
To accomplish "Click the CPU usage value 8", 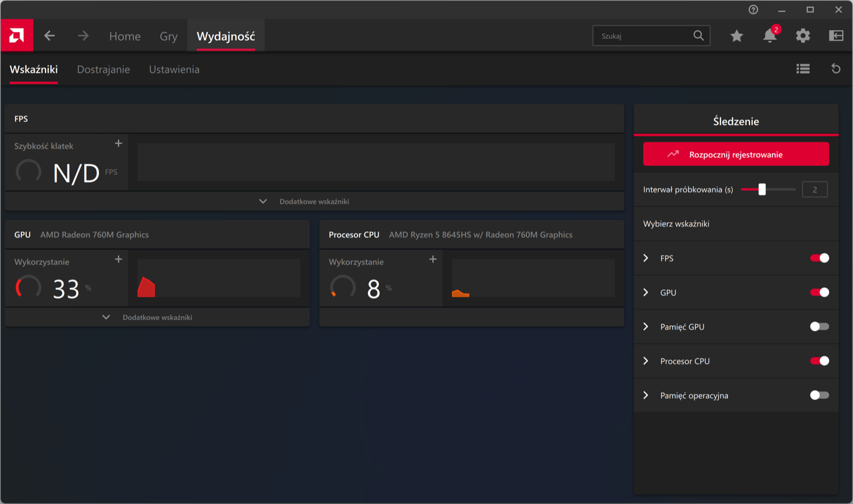I will coord(374,289).
